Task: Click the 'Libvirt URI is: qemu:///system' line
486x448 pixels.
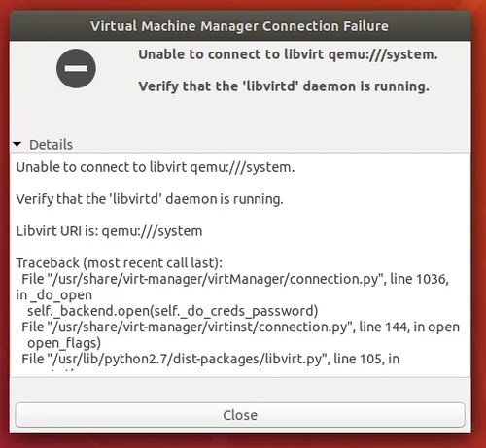Action: click(x=109, y=231)
